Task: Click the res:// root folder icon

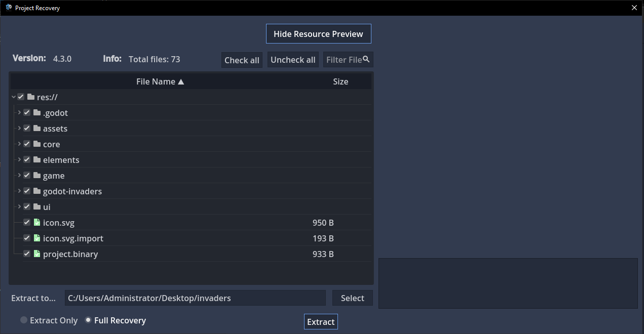Action: coord(30,97)
